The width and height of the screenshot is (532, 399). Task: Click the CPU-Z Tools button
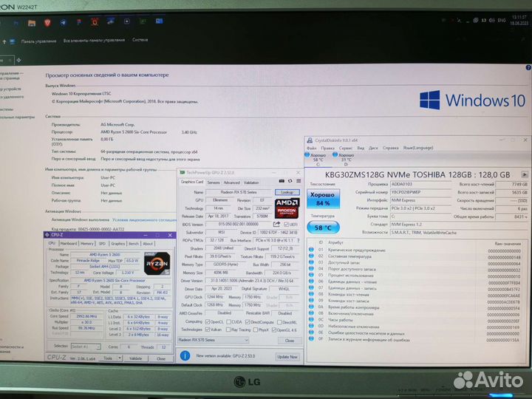pos(108,358)
